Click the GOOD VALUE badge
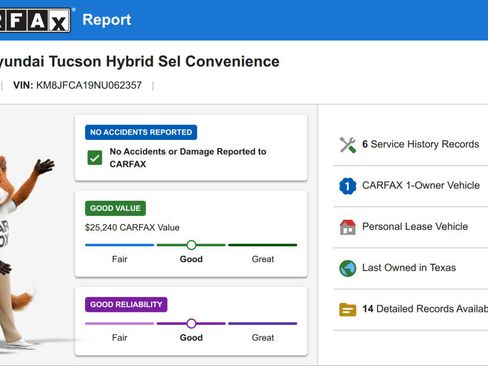Image resolution: width=488 pixels, height=366 pixels. click(115, 208)
